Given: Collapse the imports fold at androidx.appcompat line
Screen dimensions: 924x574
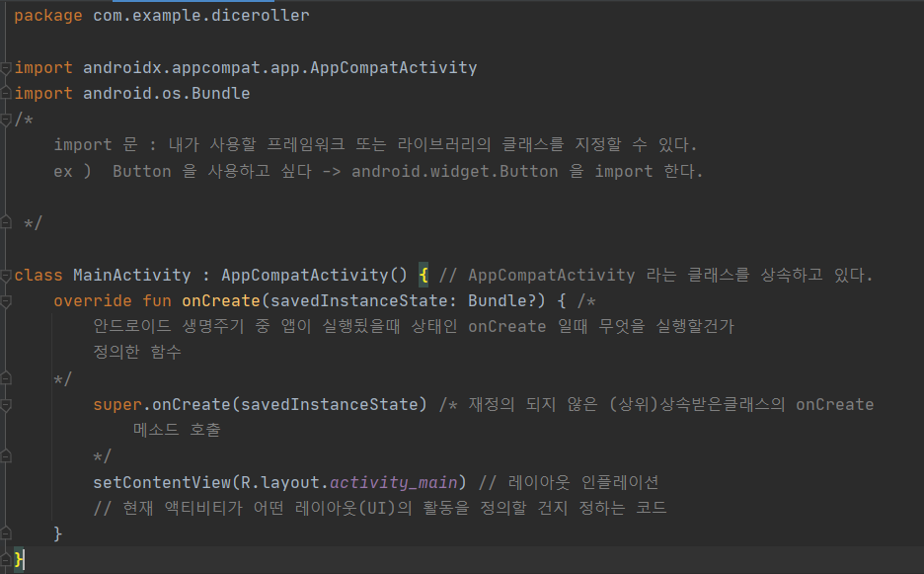Looking at the screenshot, I should (x=6, y=68).
